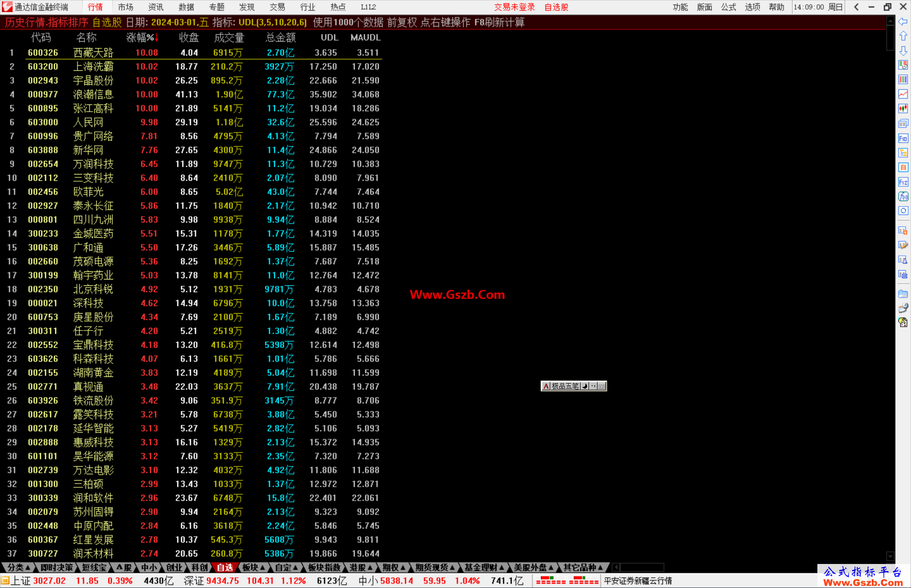
Task: Open the 公式 menu
Action: (x=728, y=7)
